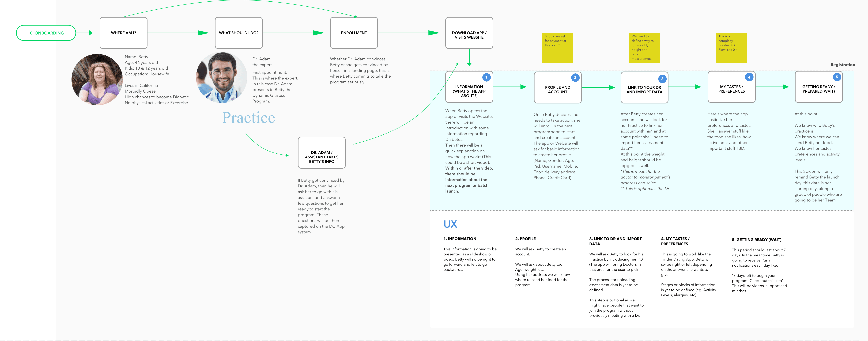
Task: Click the 2. PROFILE heading
Action: click(x=525, y=239)
